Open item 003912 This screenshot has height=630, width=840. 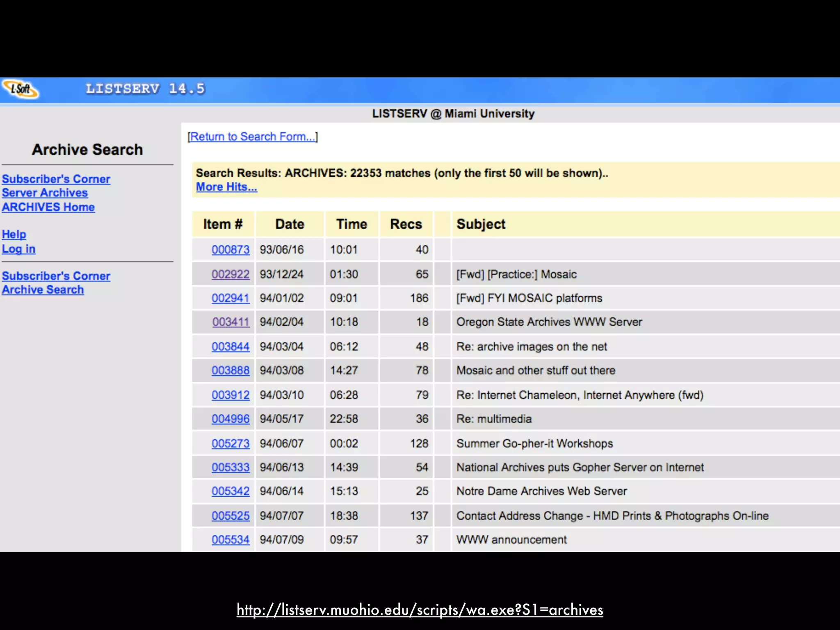231,395
